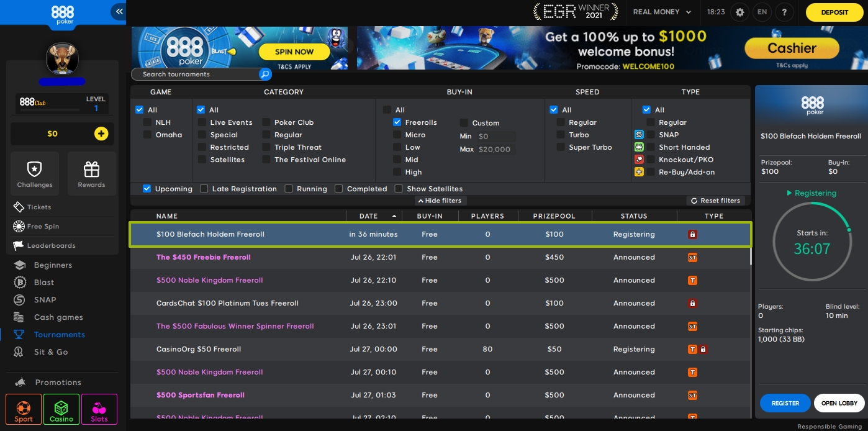Check SNAP type filter

coord(651,135)
